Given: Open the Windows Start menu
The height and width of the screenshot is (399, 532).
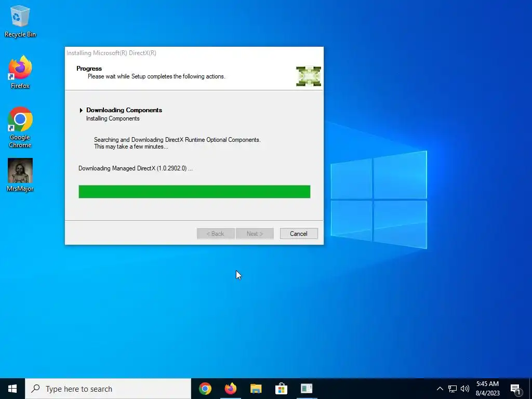Looking at the screenshot, I should point(12,389).
